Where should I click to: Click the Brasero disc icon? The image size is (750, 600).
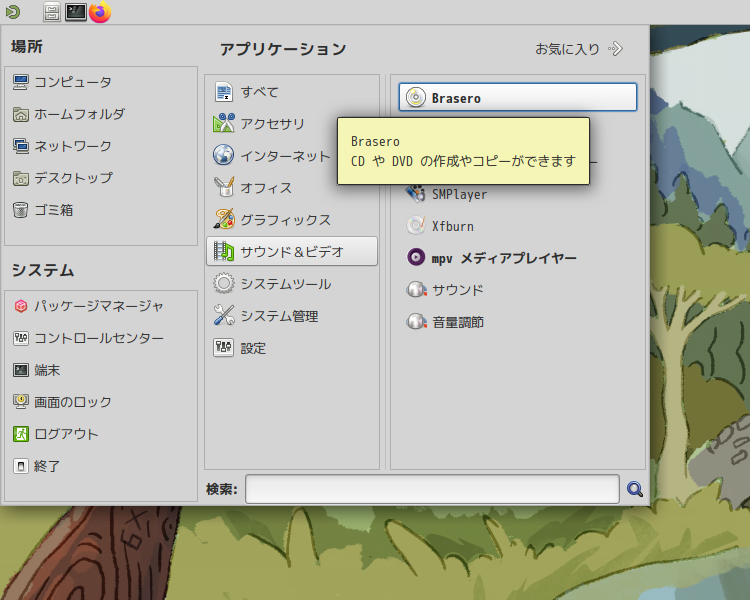tap(416, 98)
